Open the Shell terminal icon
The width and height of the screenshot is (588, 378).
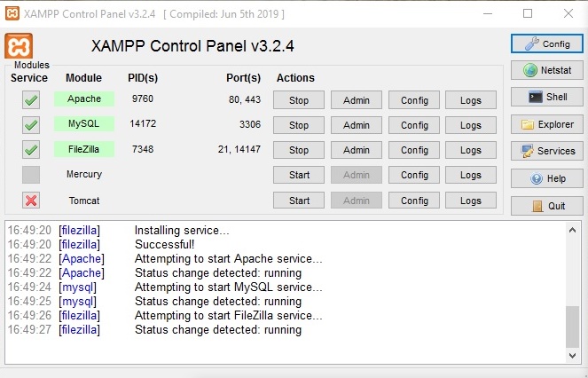[x=546, y=97]
